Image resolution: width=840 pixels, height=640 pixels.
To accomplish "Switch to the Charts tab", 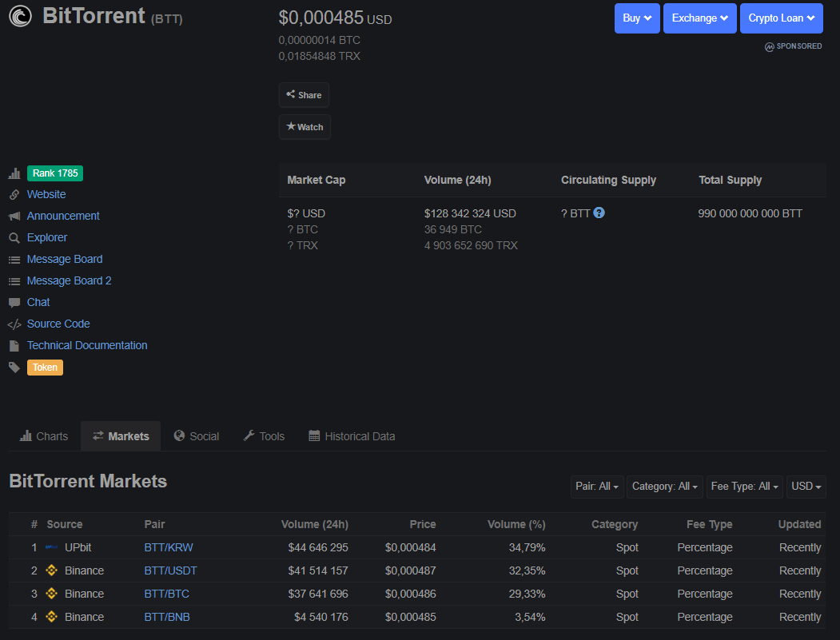I will click(43, 435).
